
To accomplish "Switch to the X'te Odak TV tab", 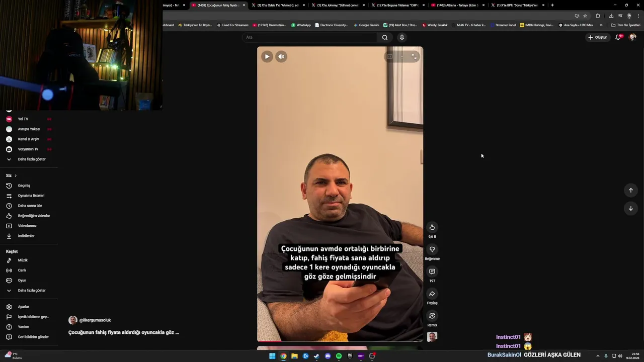I will click(x=278, y=5).
